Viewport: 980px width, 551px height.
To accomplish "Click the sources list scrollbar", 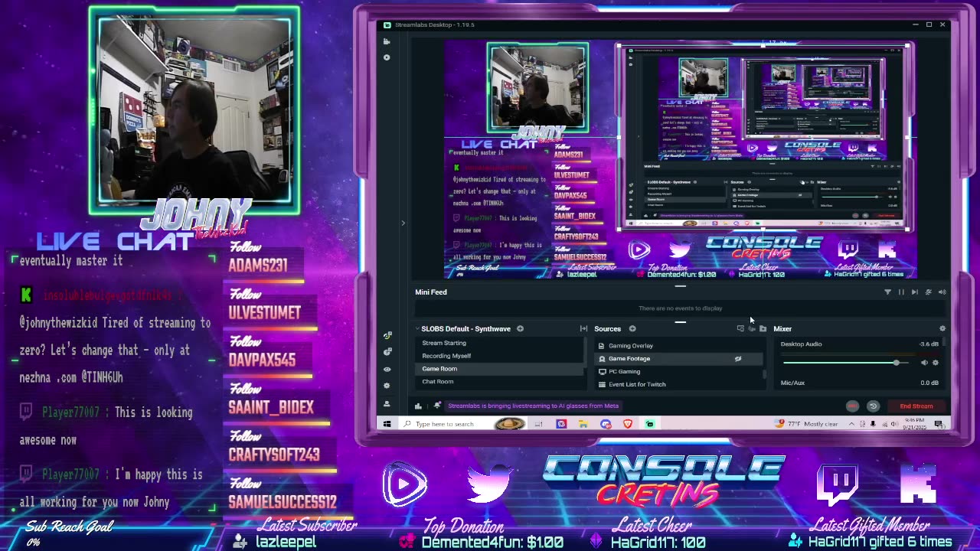I will click(x=765, y=374).
